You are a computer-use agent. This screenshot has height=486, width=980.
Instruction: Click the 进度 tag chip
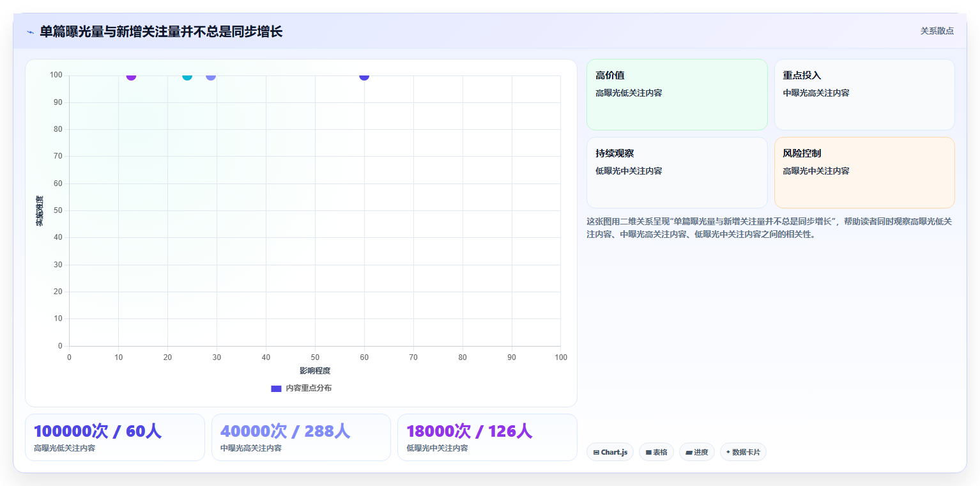(697, 452)
